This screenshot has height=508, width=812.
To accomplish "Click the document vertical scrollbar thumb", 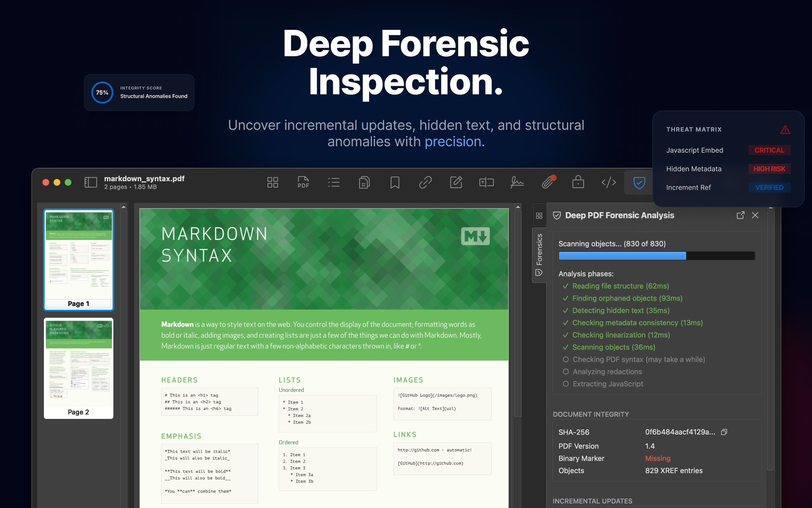I will (x=518, y=314).
